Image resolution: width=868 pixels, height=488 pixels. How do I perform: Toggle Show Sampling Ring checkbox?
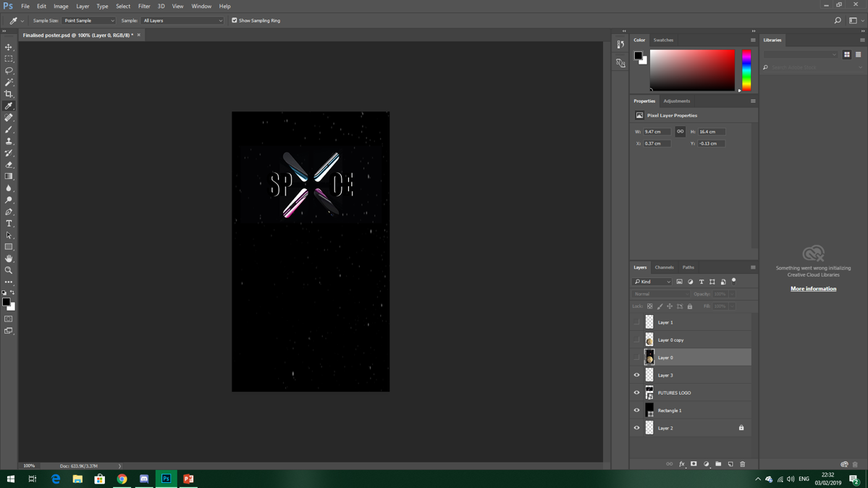click(x=235, y=20)
